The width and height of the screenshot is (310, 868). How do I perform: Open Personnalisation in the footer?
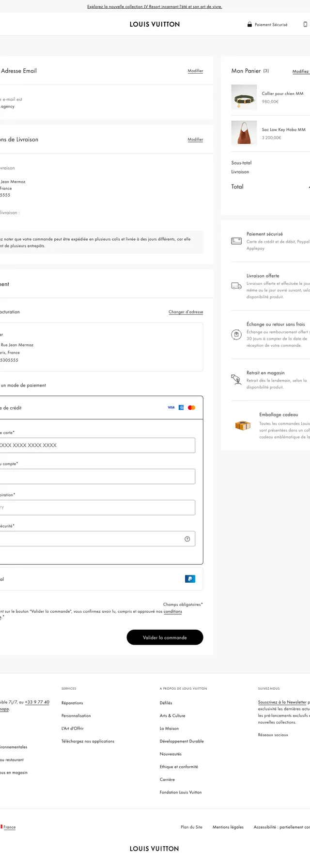tap(76, 715)
